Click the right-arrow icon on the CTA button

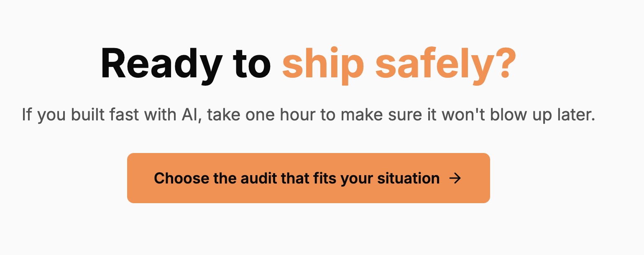(x=455, y=178)
